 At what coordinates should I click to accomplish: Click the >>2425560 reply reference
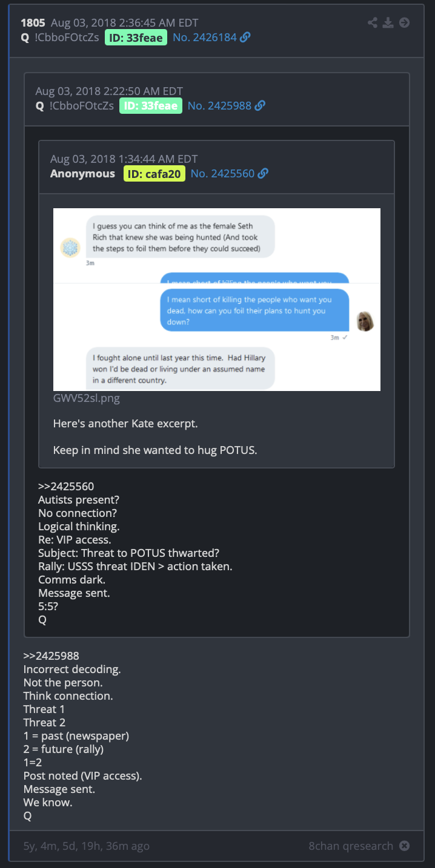click(x=66, y=486)
